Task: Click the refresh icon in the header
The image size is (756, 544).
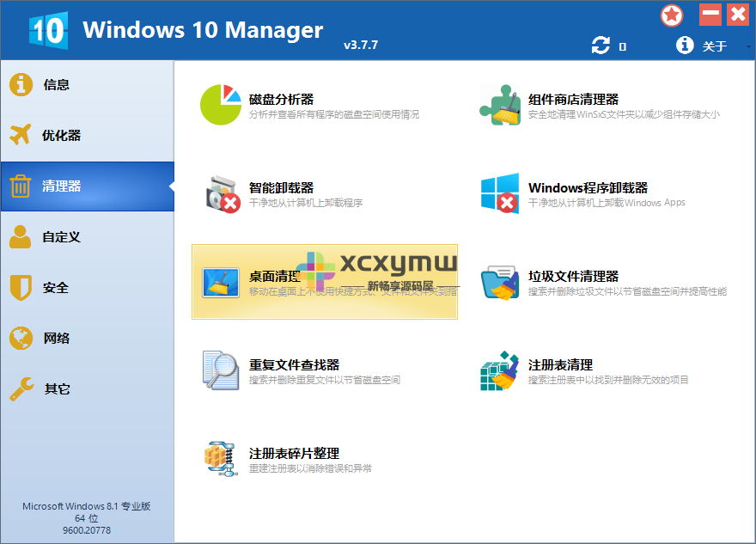Action: (601, 45)
